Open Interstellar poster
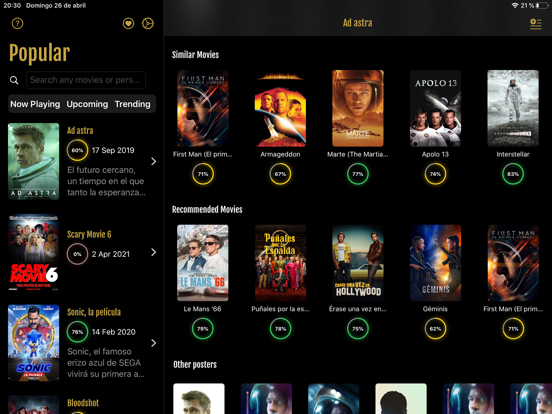Image resolution: width=552 pixels, height=414 pixels. tap(513, 108)
